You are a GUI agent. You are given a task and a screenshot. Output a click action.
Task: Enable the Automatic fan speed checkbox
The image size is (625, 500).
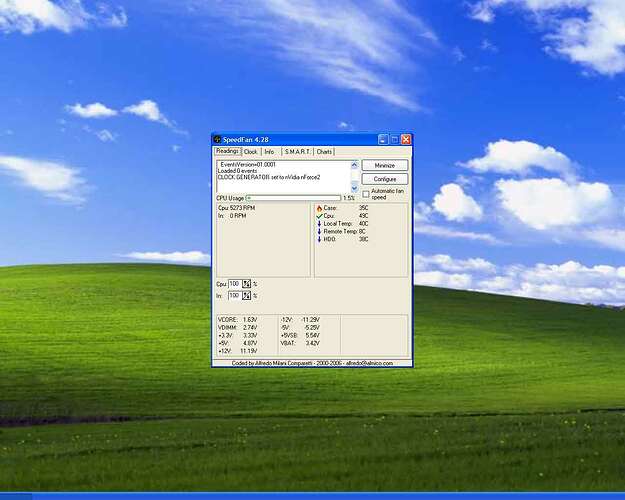pos(366,194)
